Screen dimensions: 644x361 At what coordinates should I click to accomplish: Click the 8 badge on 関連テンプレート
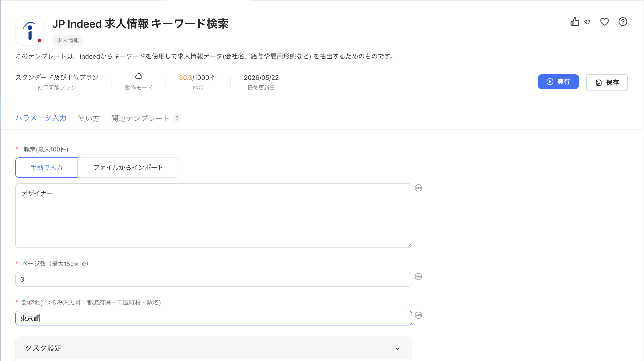[177, 118]
